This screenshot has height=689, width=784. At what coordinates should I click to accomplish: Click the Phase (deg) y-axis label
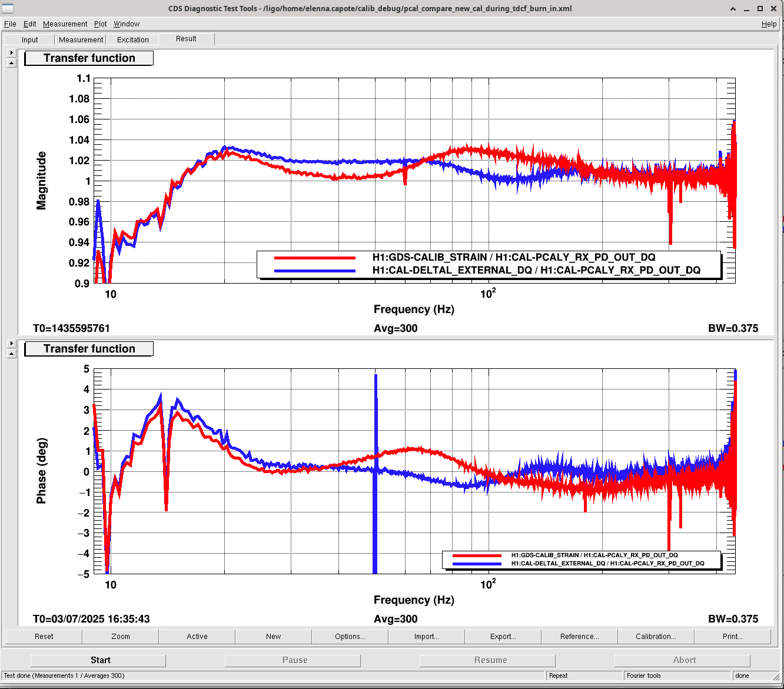point(41,471)
